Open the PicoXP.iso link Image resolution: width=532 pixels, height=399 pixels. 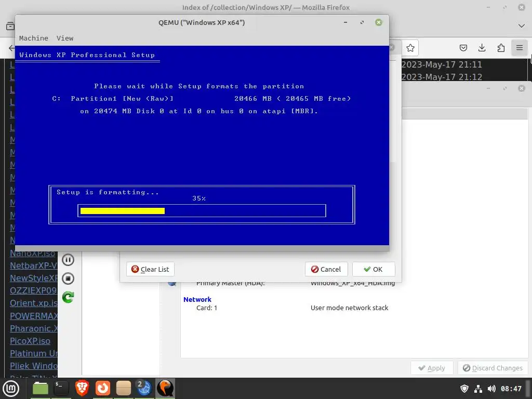(30, 341)
